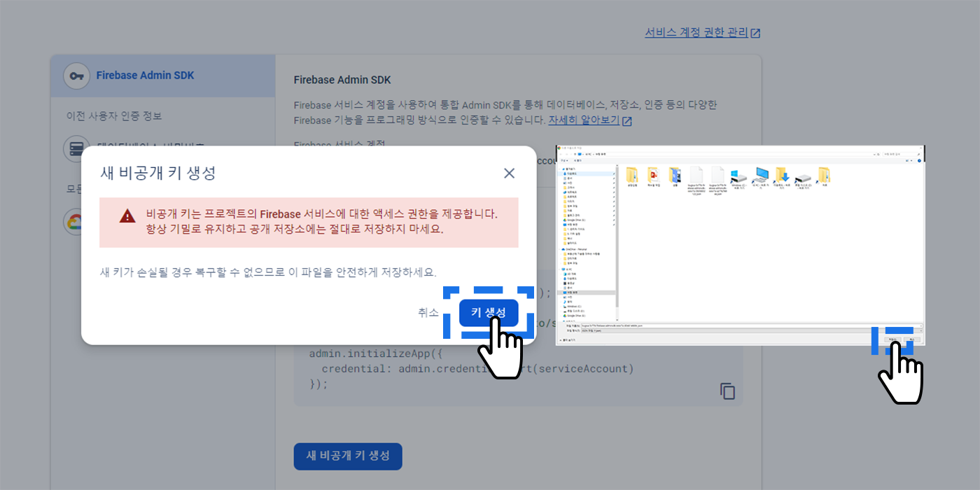Select the Windows (C:) drive shortcut icon

click(x=739, y=176)
